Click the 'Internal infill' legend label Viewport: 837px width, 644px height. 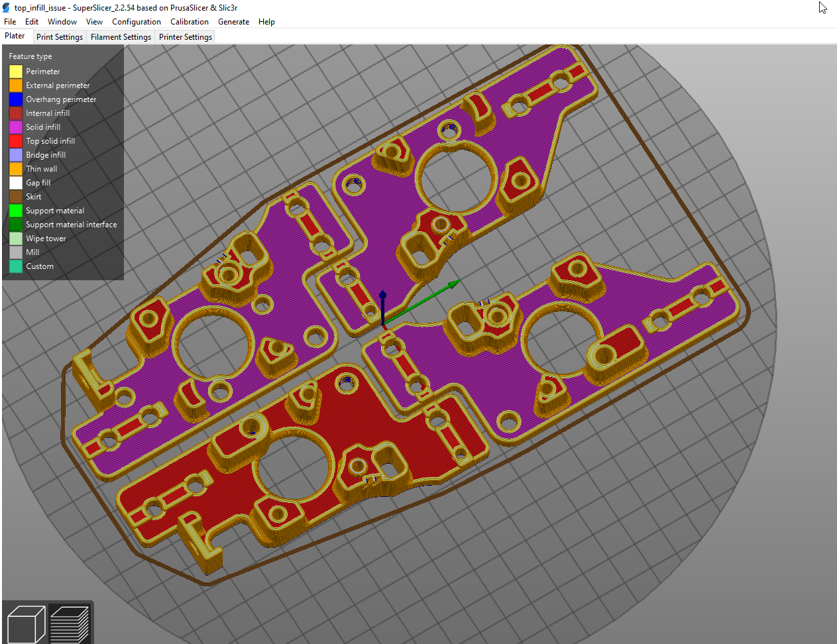48,113
